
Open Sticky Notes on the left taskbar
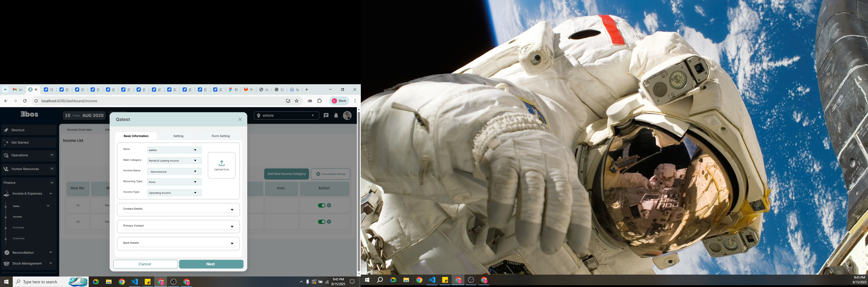click(x=148, y=282)
